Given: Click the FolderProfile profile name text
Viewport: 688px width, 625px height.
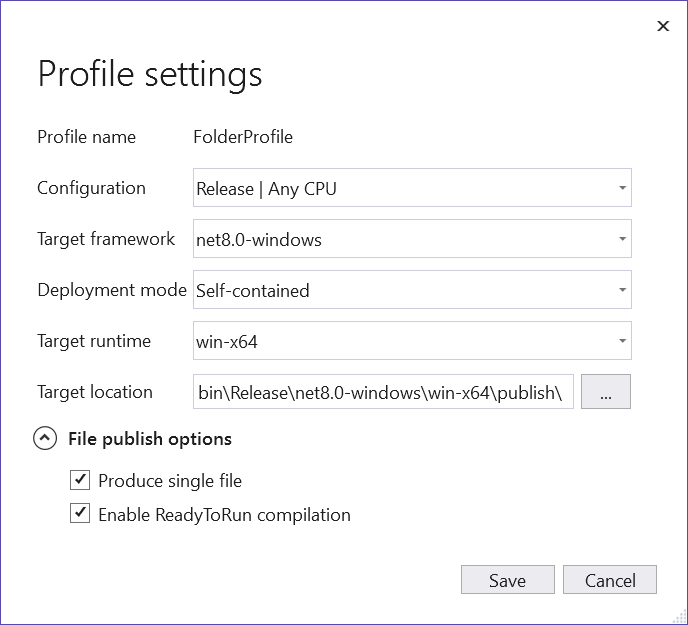Looking at the screenshot, I should coord(244,137).
